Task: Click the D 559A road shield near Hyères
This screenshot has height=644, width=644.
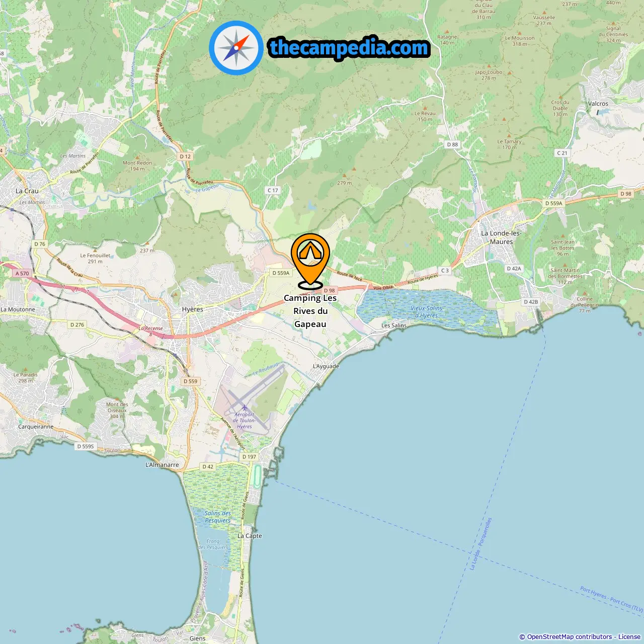Action: (x=281, y=273)
